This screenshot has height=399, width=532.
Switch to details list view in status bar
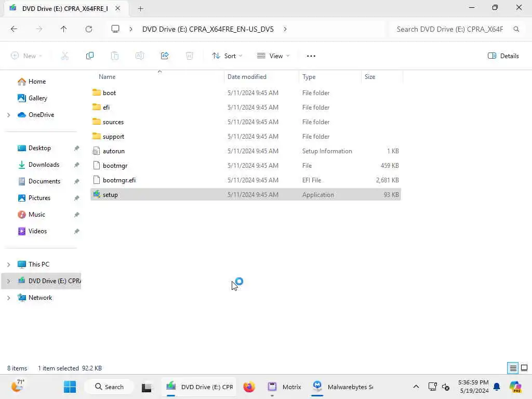pos(513,368)
